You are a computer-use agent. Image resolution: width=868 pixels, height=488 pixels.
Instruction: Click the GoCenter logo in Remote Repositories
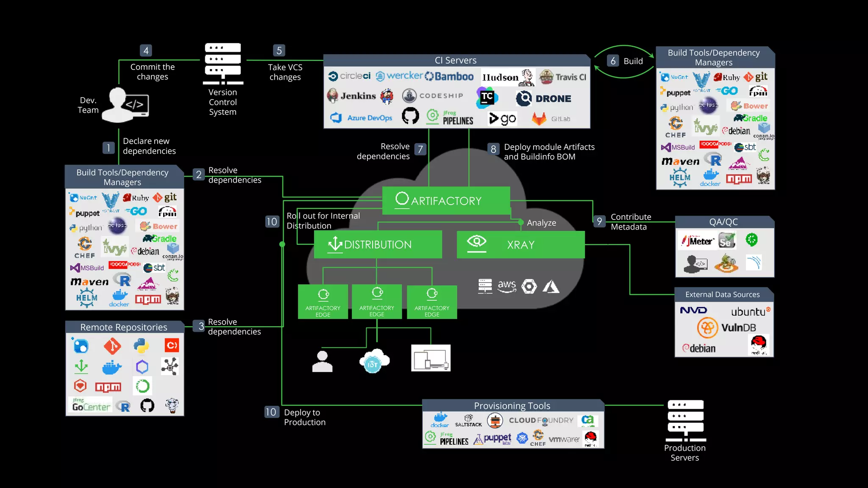click(91, 406)
